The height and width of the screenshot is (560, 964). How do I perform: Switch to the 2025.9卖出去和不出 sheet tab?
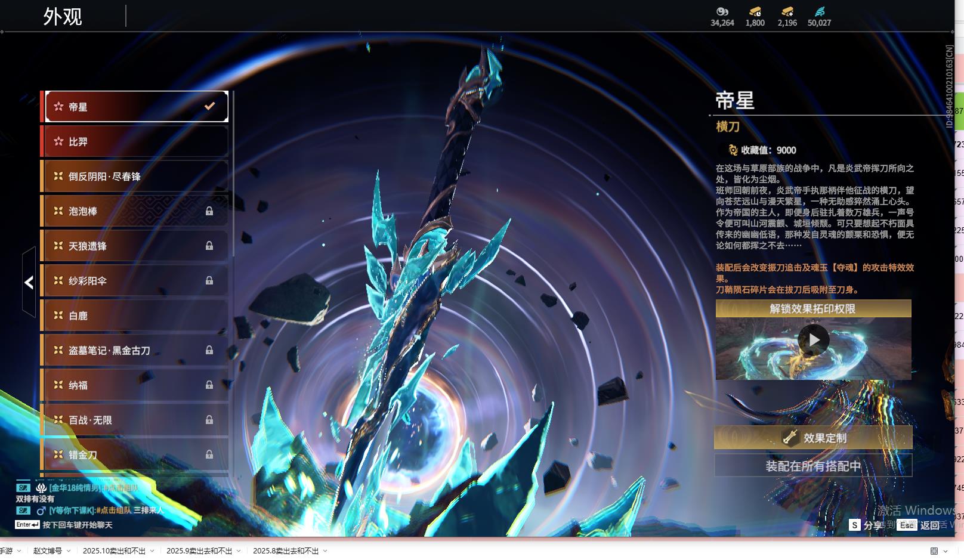199,551
